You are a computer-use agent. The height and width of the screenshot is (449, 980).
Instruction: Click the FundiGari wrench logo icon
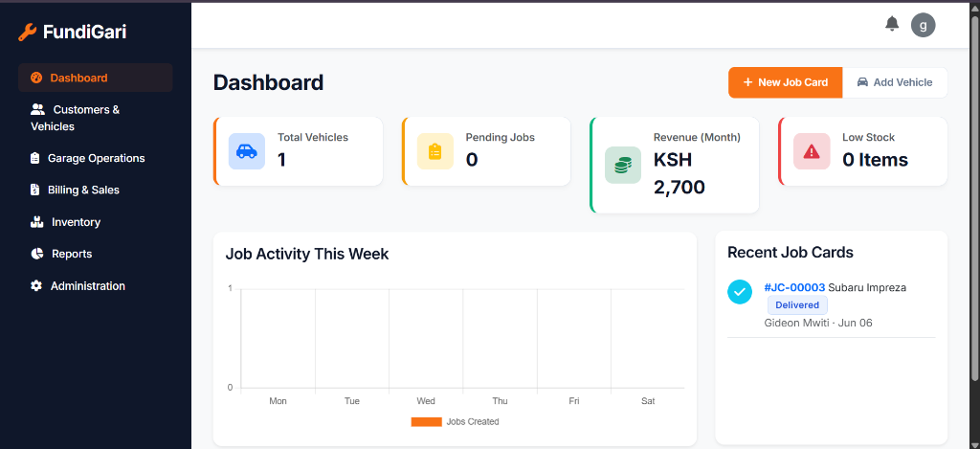[x=27, y=32]
